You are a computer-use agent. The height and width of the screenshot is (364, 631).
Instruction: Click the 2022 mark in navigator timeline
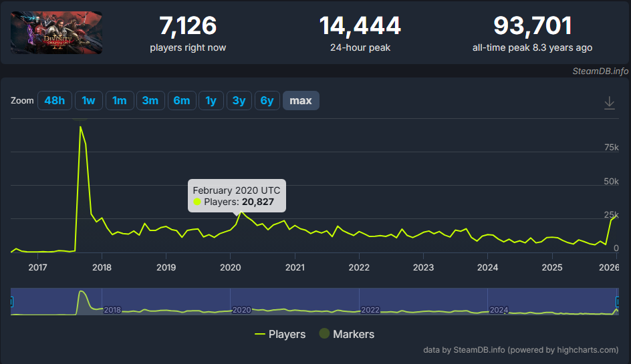(x=370, y=310)
